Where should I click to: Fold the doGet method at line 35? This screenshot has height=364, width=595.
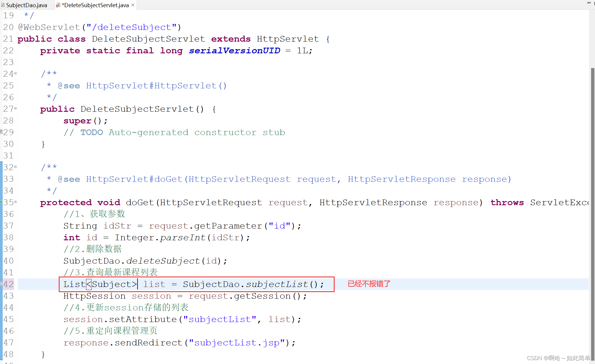16,202
